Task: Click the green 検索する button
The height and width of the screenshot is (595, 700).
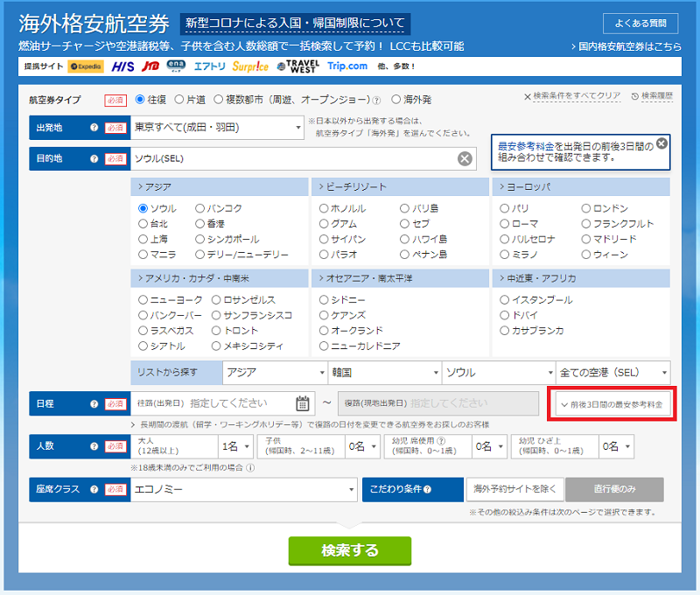Action: (x=349, y=550)
